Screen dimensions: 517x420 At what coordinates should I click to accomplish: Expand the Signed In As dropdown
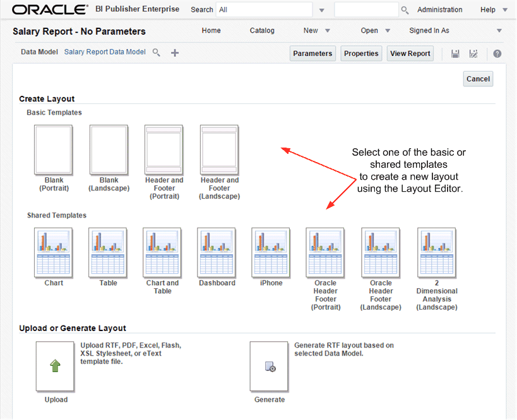click(499, 31)
